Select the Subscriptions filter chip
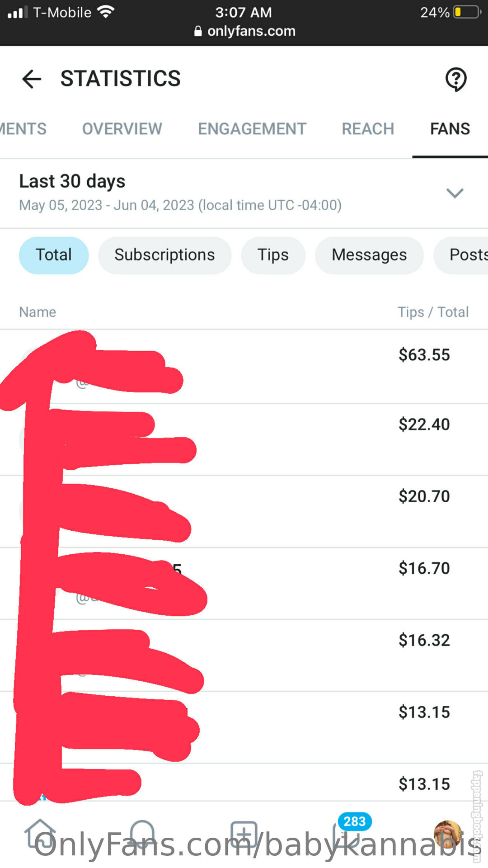The width and height of the screenshot is (488, 868). tap(164, 255)
